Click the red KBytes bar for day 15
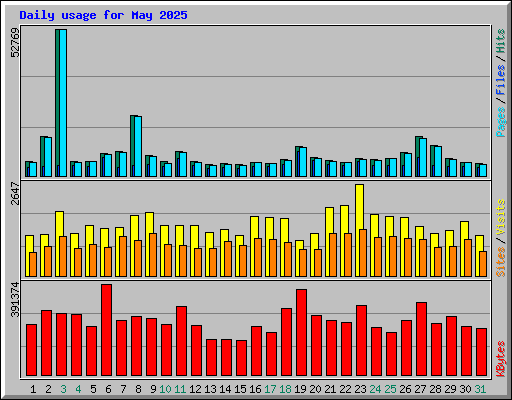The height and width of the screenshot is (400, 512). pyautogui.click(x=242, y=358)
